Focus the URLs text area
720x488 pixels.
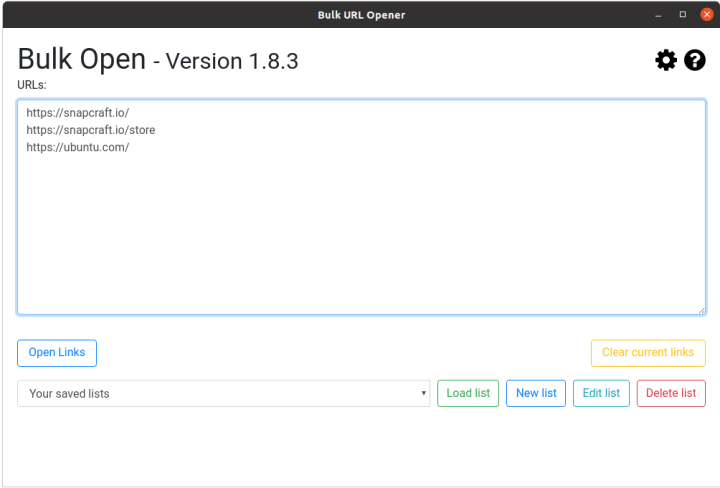pyautogui.click(x=361, y=207)
